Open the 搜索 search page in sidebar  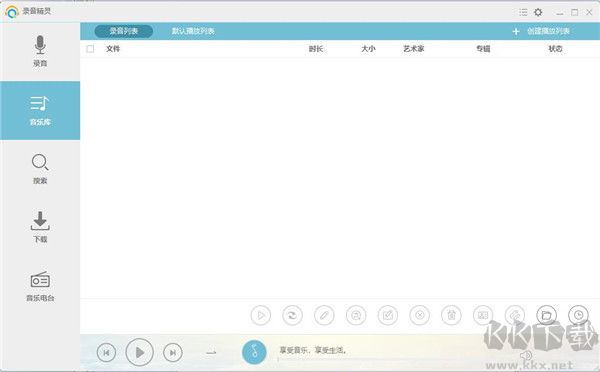pos(40,169)
